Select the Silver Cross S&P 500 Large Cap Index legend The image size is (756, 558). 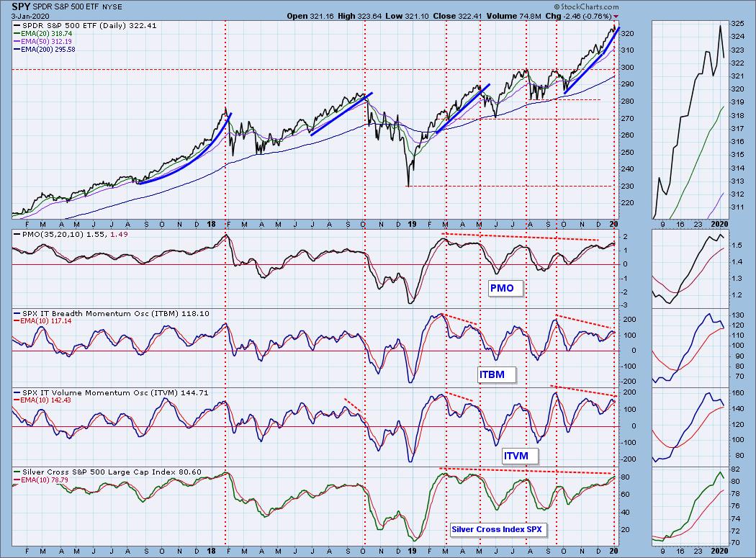(x=108, y=472)
